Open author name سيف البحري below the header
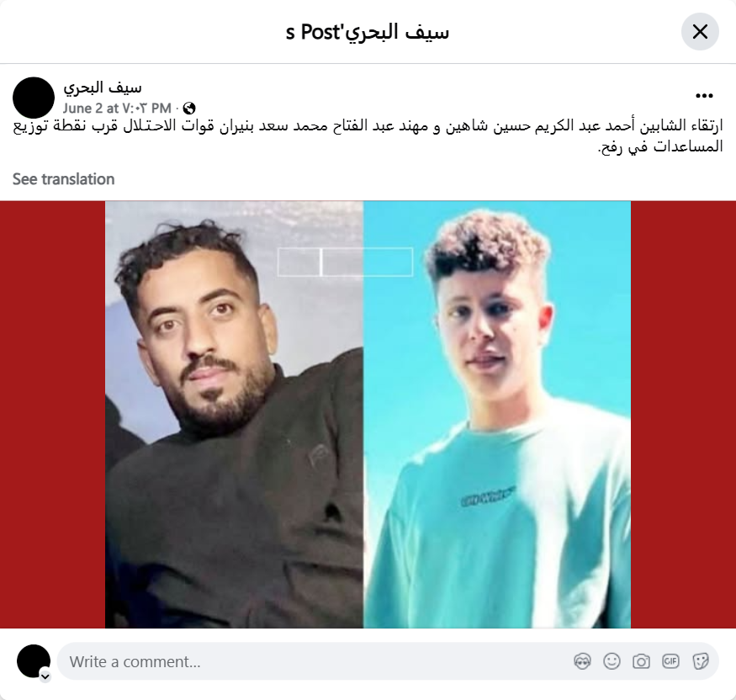736x700 pixels. click(103, 87)
